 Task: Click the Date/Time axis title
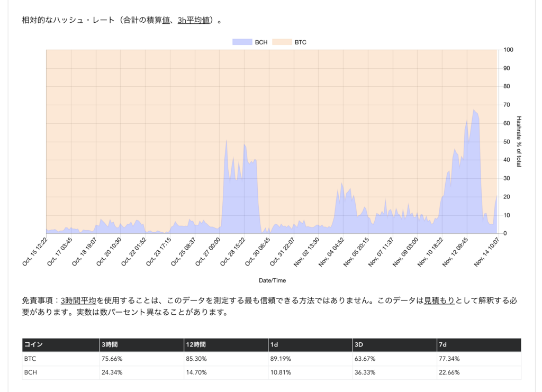(x=273, y=280)
